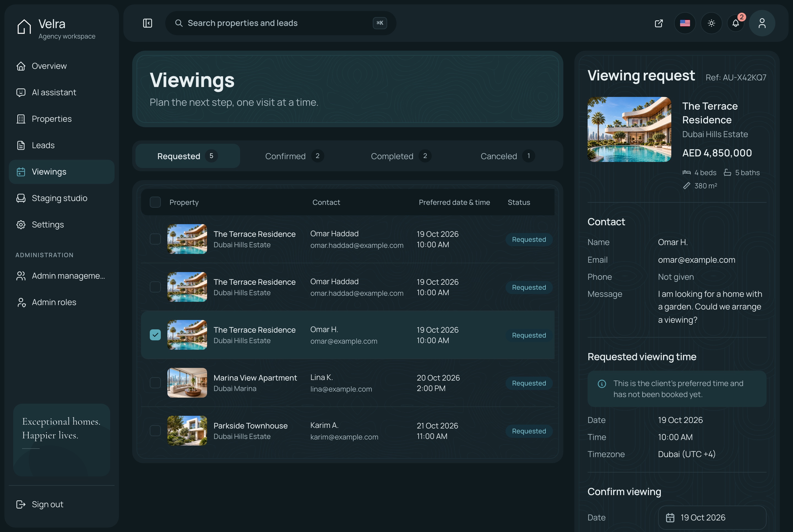Click the Admin management users icon
Image resolution: width=793 pixels, height=532 pixels.
[x=21, y=276]
